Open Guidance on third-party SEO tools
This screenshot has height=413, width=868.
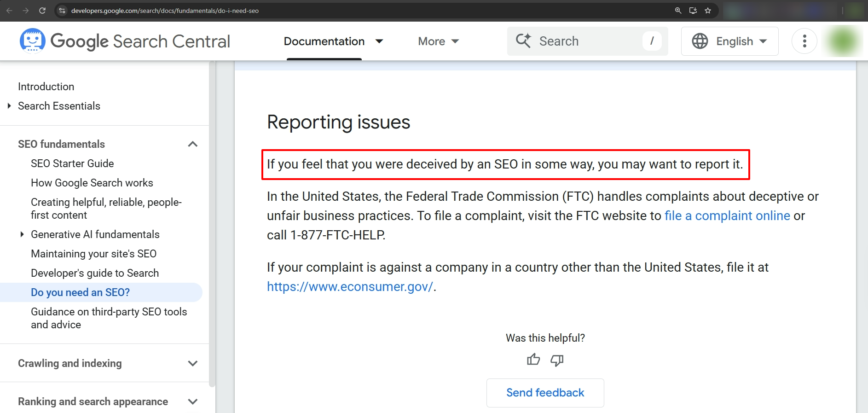point(109,318)
